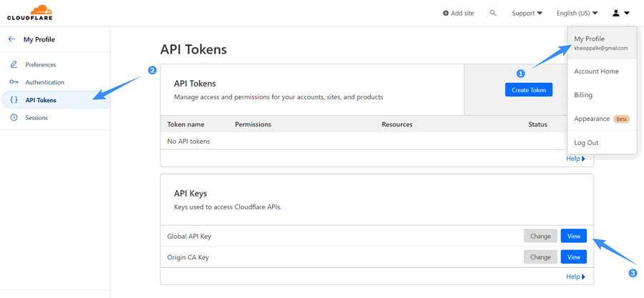This screenshot has height=298, width=644.
Task: Click the back arrow beside My Profile
Action: [x=11, y=39]
